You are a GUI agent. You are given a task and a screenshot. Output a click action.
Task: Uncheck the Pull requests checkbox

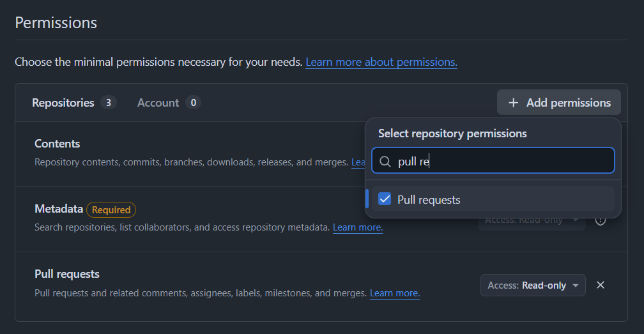pos(385,199)
